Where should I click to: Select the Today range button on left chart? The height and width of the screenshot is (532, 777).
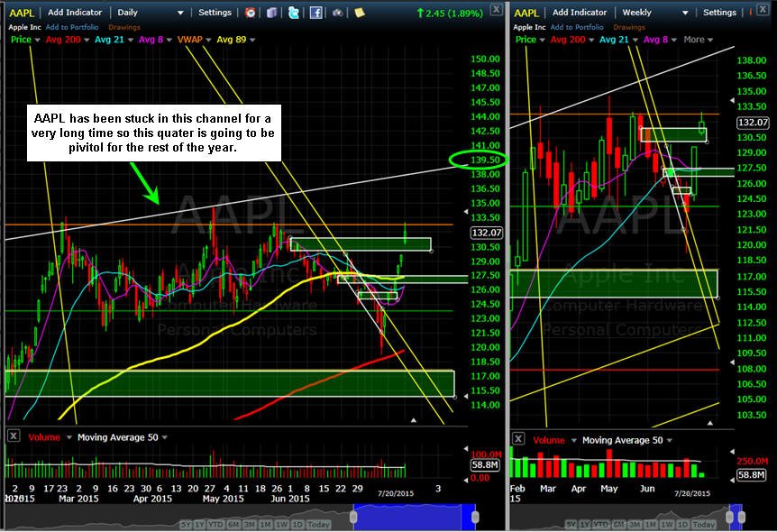(318, 524)
